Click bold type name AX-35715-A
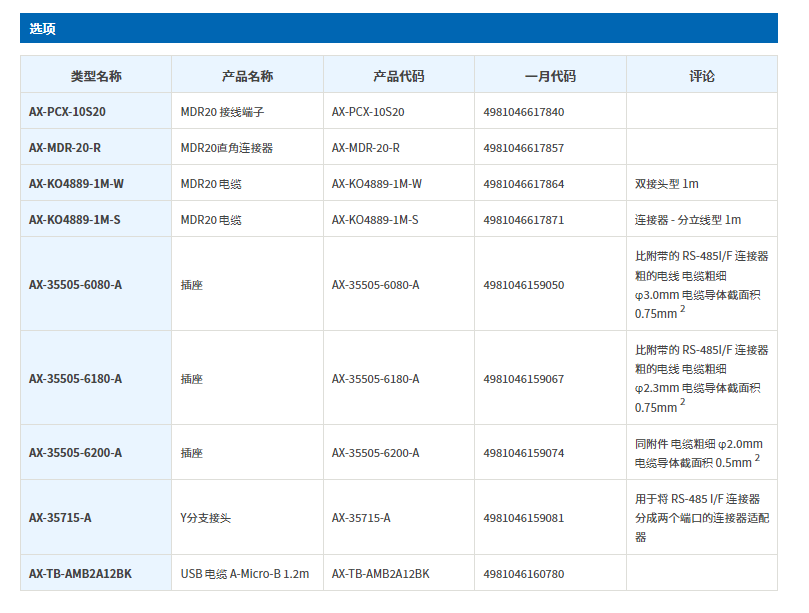 point(60,518)
